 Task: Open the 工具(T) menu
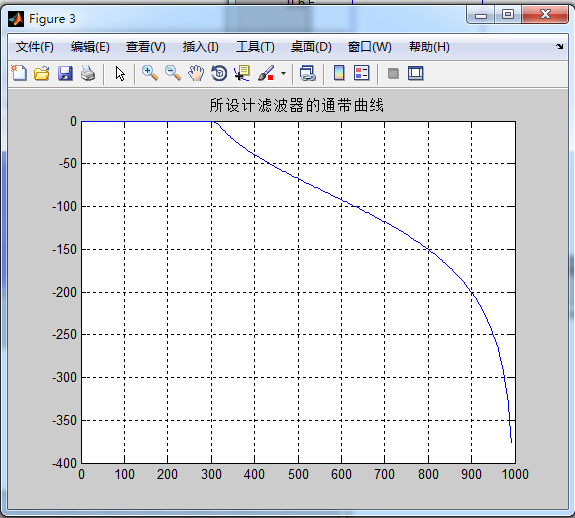(255, 47)
